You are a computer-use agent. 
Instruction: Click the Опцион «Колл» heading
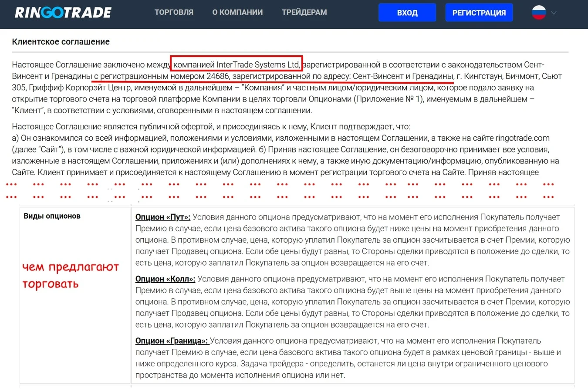point(165,279)
